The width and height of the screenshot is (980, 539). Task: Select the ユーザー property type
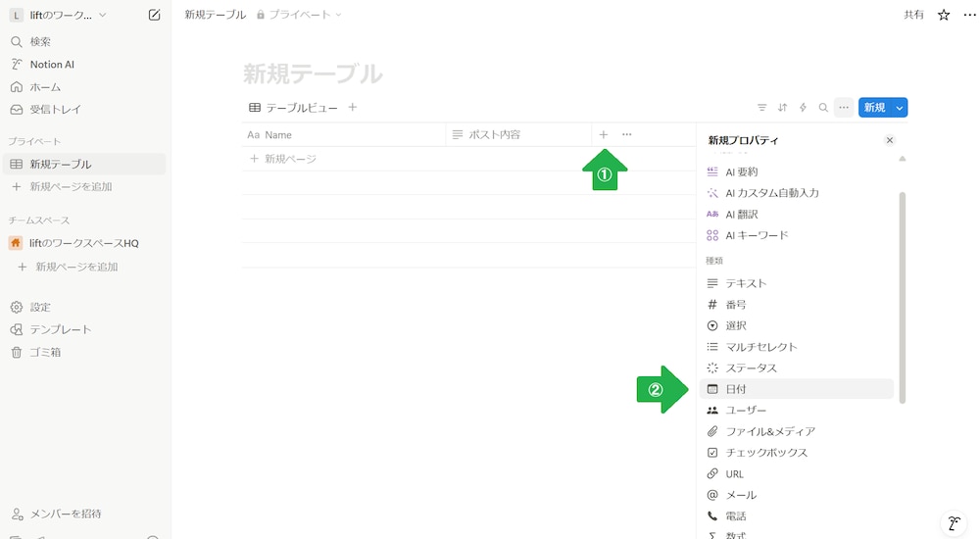coord(796,411)
